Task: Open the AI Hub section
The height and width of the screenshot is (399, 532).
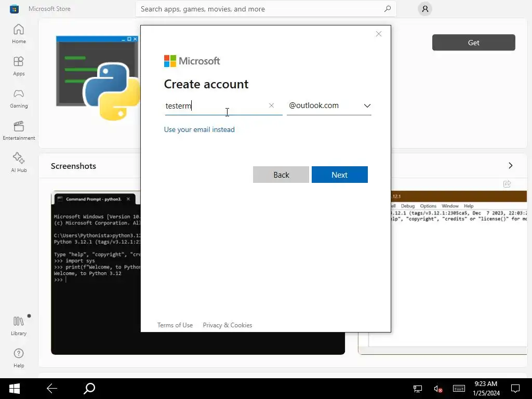Action: [x=19, y=163]
